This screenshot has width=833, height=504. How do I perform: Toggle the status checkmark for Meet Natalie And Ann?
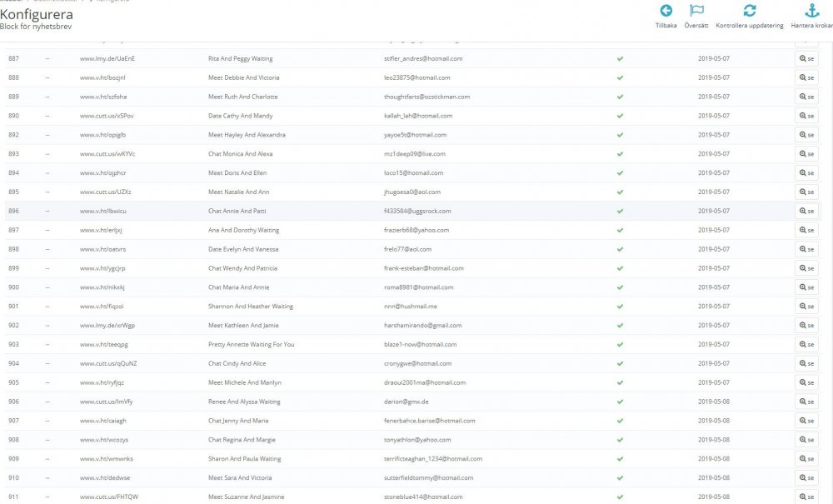pos(620,192)
